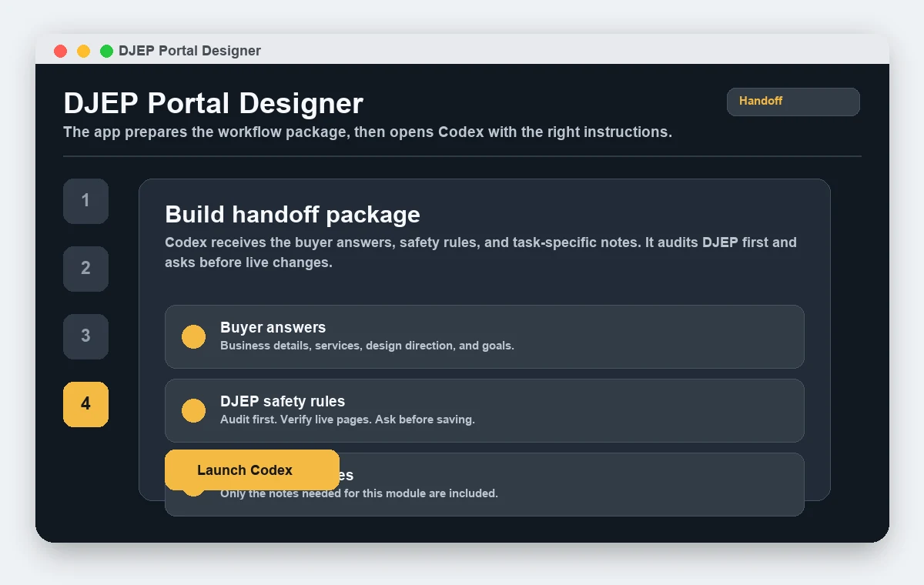This screenshot has height=585, width=924.
Task: Open the Buyer answers card title
Action: (x=273, y=327)
